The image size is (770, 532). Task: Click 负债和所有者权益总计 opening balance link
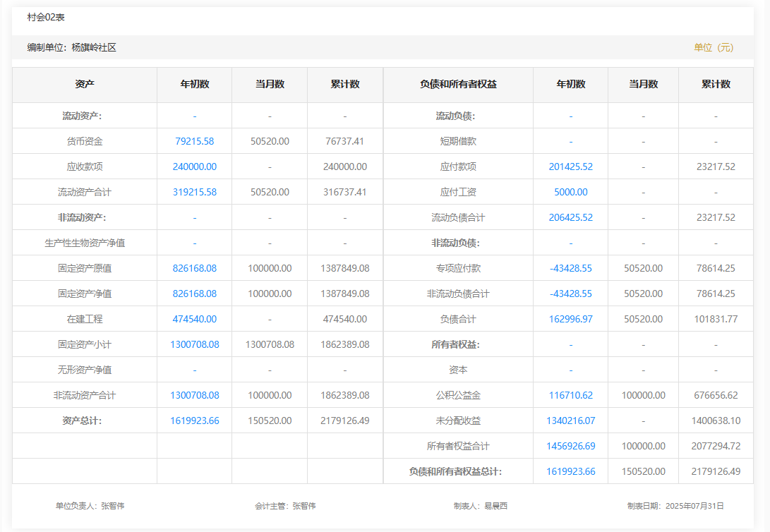570,471
